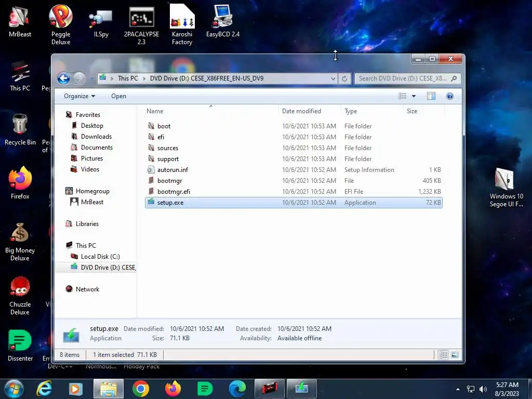Select Downloads under Favorites

(91, 137)
